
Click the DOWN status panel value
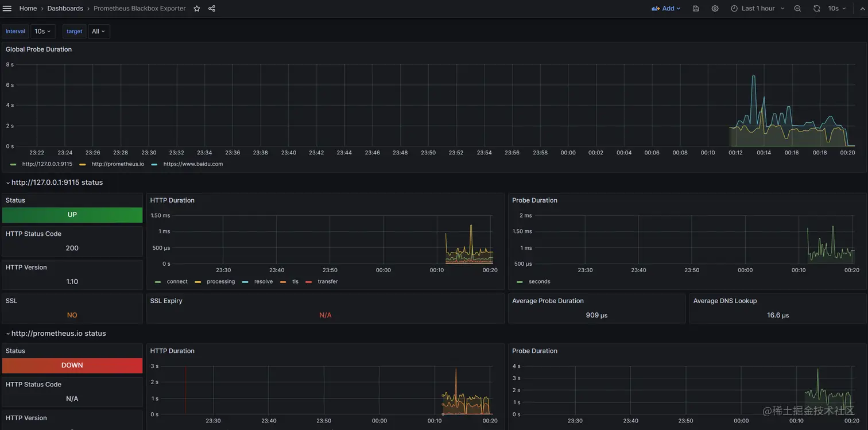(72, 365)
